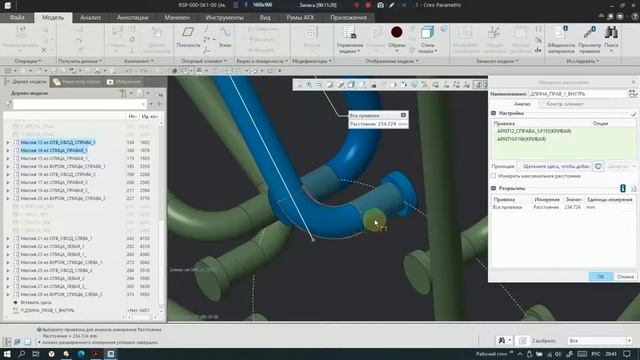Switch to the Приложения ribbon tab
Screen dimensions: 640x360
point(348,18)
